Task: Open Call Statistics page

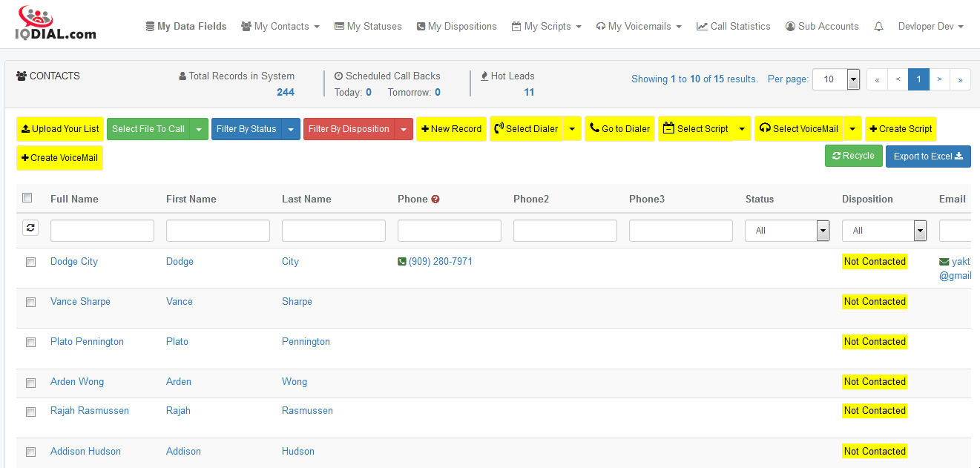Action: coord(734,26)
